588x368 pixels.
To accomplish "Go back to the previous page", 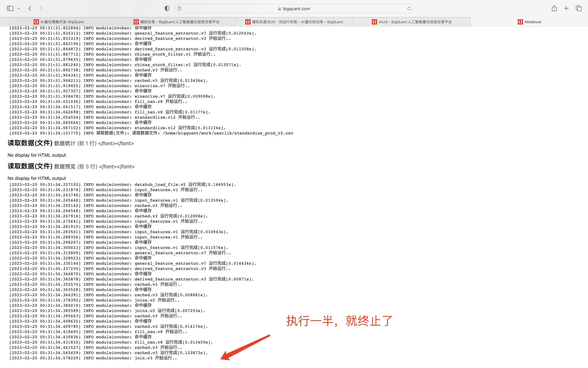I will coord(30,9).
